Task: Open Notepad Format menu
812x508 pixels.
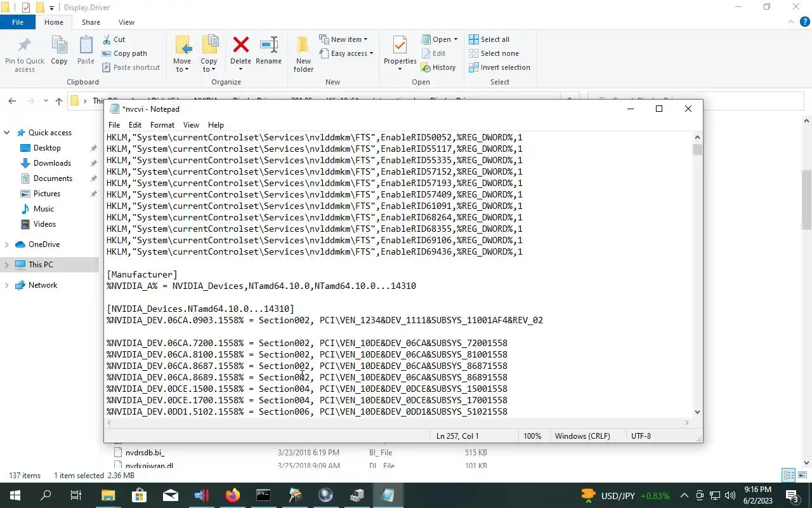Action: coord(162,125)
